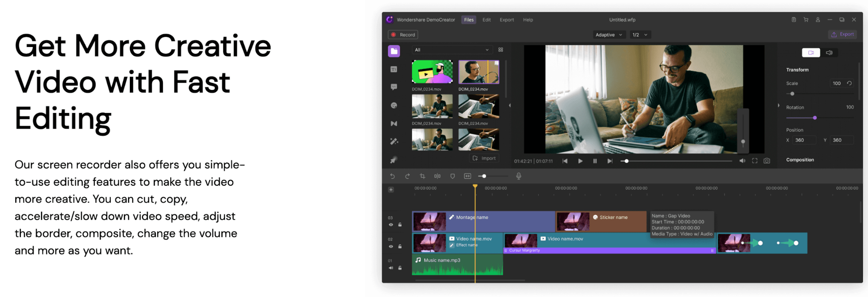This screenshot has height=297, width=868.
Task: Redo the last edit
Action: pyautogui.click(x=407, y=176)
